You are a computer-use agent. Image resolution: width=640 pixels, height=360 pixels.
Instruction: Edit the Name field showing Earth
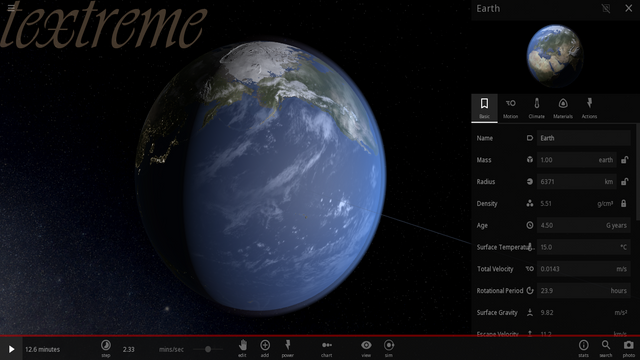[x=583, y=138]
